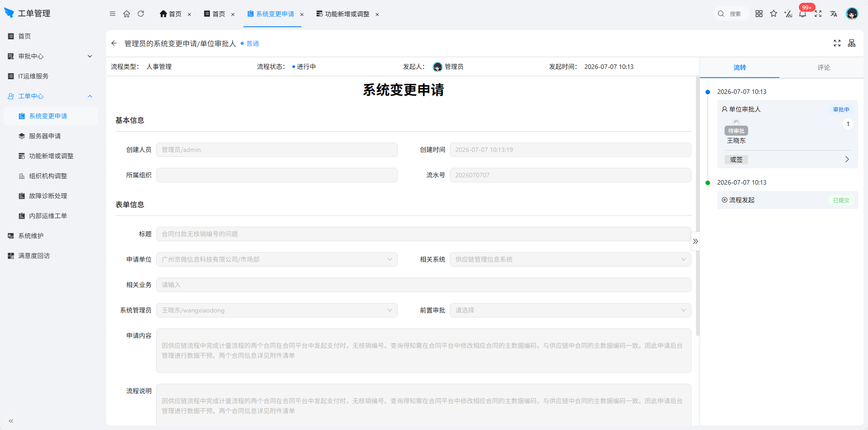This screenshot has height=430, width=868.
Task: Expand the form to fullscreen icon
Action: [837, 43]
